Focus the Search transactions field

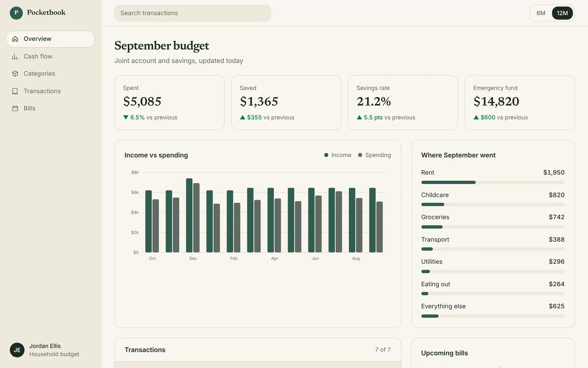193,13
